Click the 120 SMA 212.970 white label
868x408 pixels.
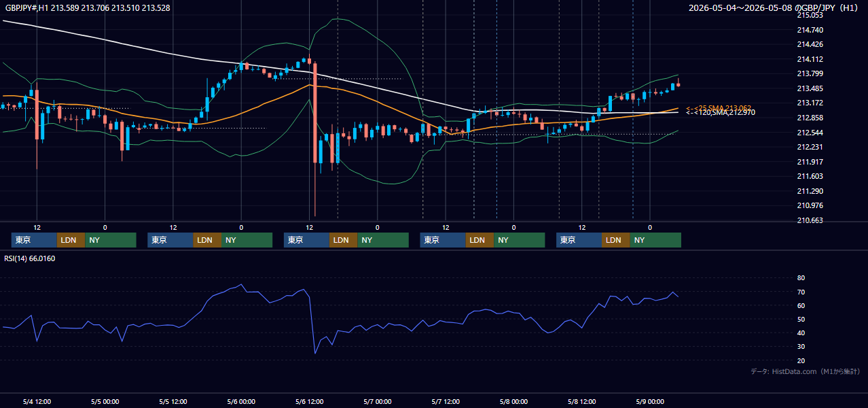(x=720, y=112)
